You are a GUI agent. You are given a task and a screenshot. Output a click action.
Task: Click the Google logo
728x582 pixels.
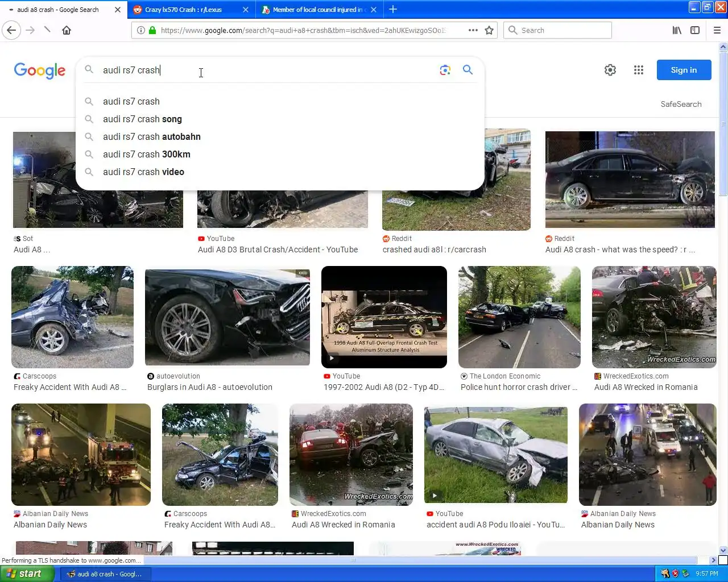tap(40, 70)
